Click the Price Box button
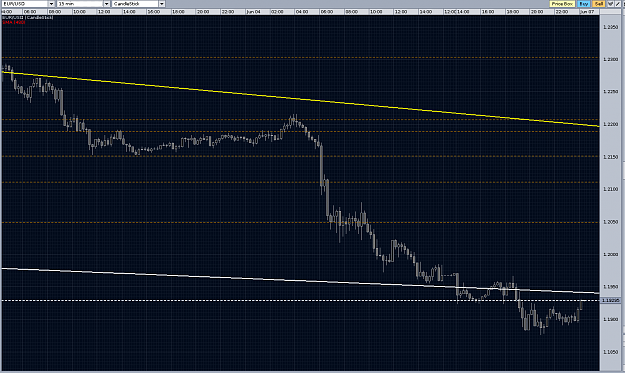This screenshot has height=373, width=625. [x=562, y=4]
